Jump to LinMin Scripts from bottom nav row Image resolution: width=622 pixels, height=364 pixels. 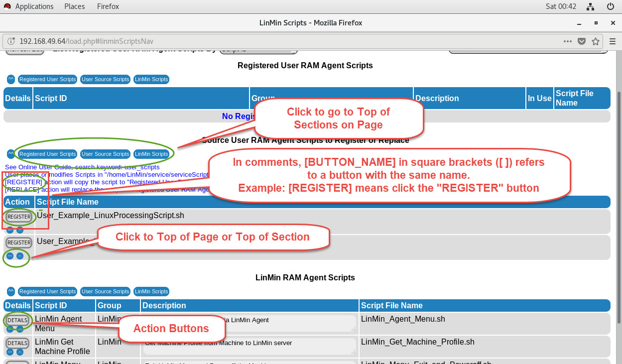tap(151, 291)
